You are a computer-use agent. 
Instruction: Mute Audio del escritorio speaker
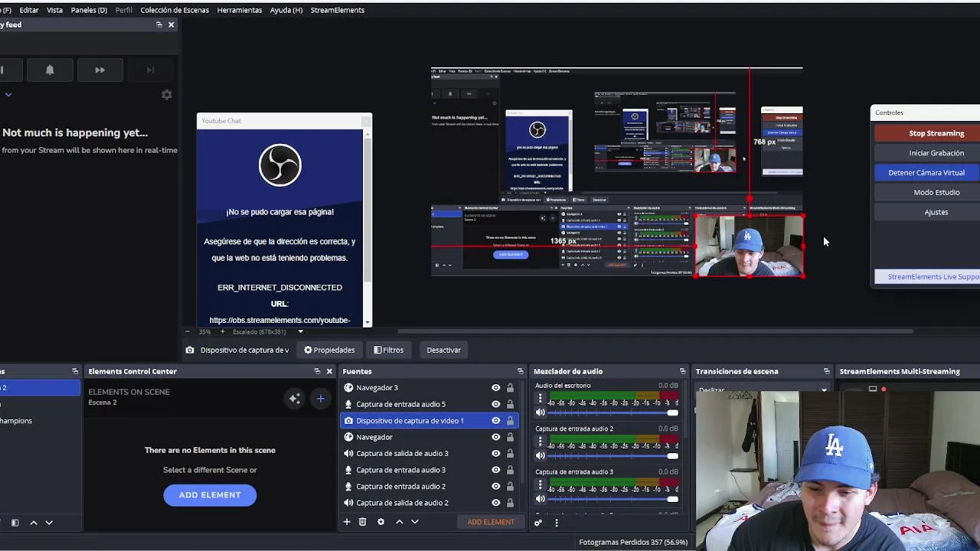click(540, 412)
